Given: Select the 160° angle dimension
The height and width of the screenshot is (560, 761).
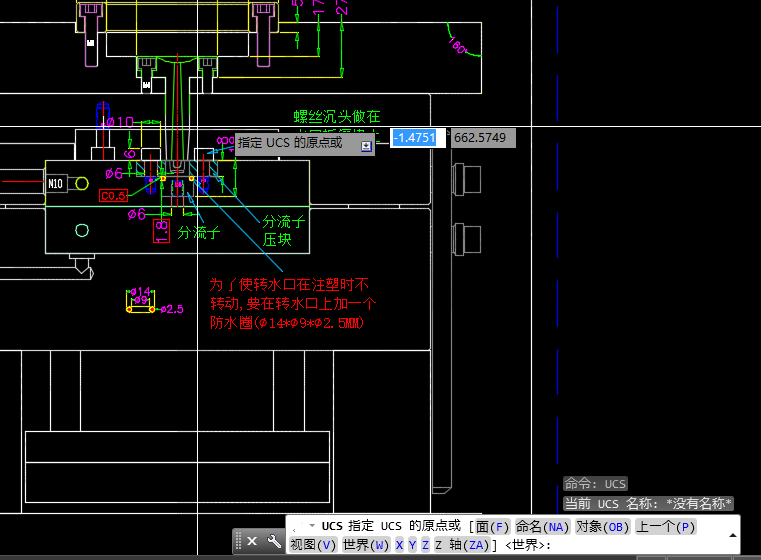Looking at the screenshot, I should point(457,46).
